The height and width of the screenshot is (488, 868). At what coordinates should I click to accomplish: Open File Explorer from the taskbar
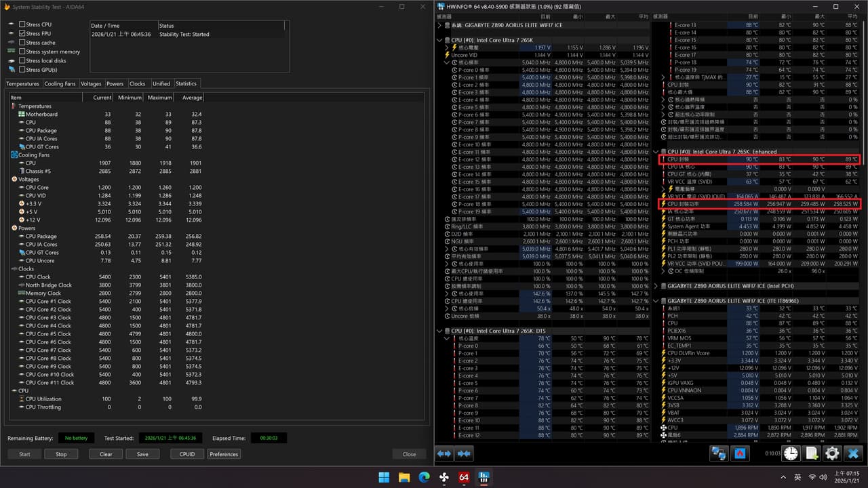pyautogui.click(x=404, y=477)
